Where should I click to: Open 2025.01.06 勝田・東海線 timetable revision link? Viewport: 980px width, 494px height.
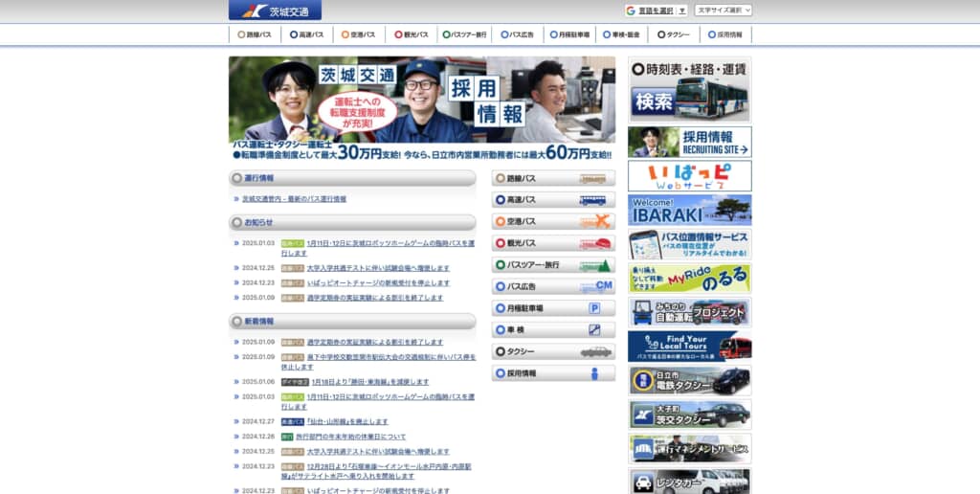[x=370, y=382]
